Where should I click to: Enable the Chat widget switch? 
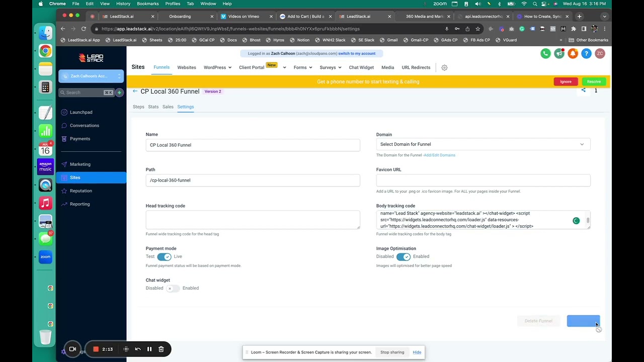(x=173, y=289)
